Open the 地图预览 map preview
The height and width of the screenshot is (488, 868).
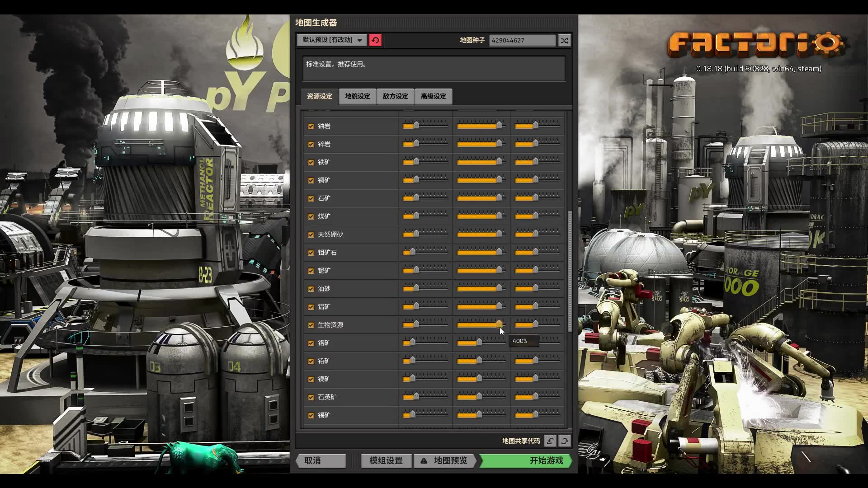pyautogui.click(x=444, y=460)
